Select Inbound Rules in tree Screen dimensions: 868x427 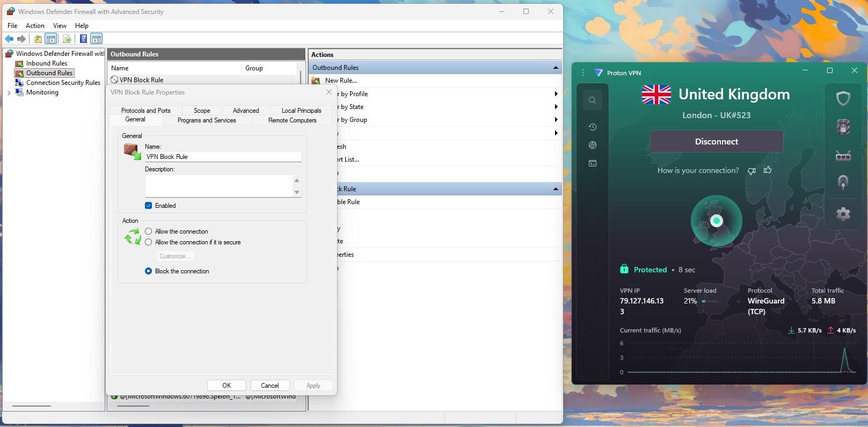click(x=47, y=63)
